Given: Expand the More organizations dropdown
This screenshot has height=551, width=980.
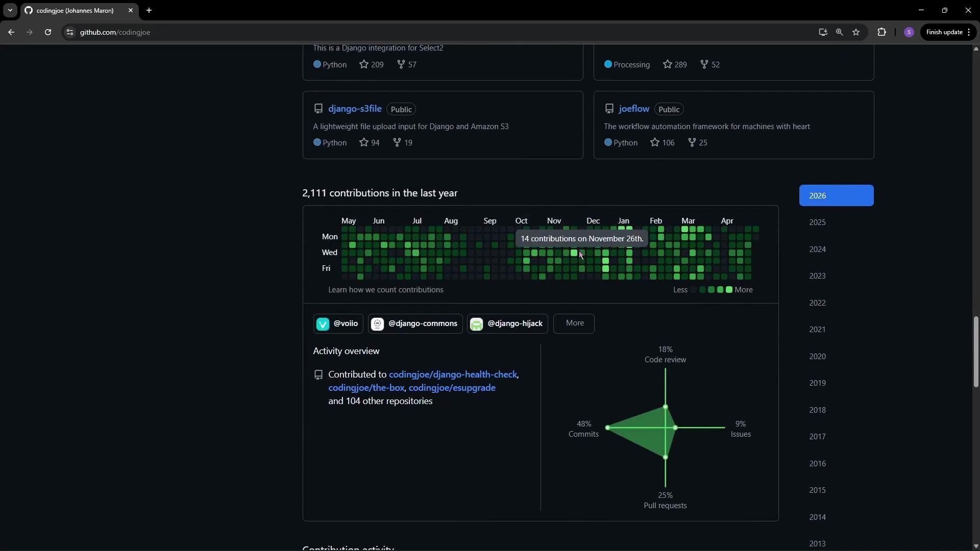Looking at the screenshot, I should (574, 323).
